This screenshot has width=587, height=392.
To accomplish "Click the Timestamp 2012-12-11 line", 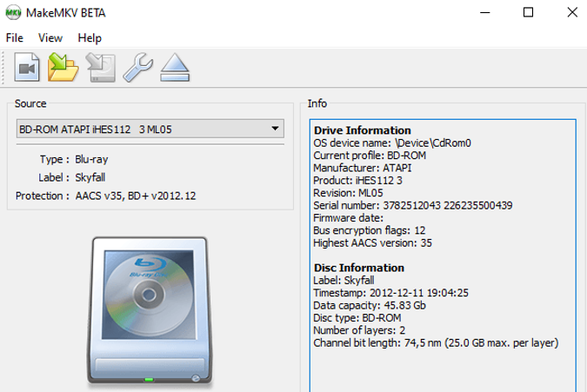I will pos(390,293).
